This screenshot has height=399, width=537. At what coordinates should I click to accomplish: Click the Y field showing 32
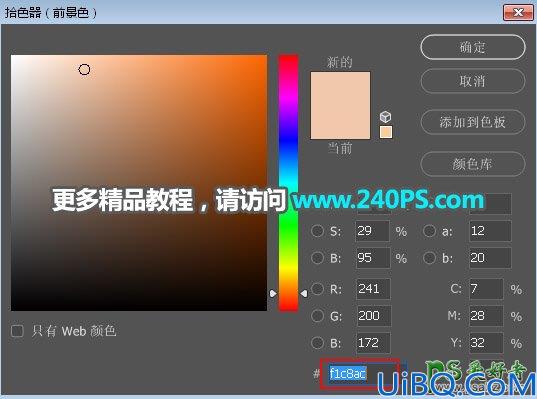pos(486,342)
